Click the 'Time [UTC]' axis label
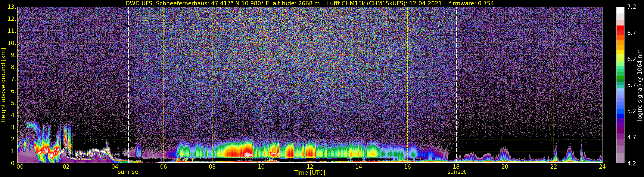Screen dimensions: 644x177 click(x=310, y=173)
